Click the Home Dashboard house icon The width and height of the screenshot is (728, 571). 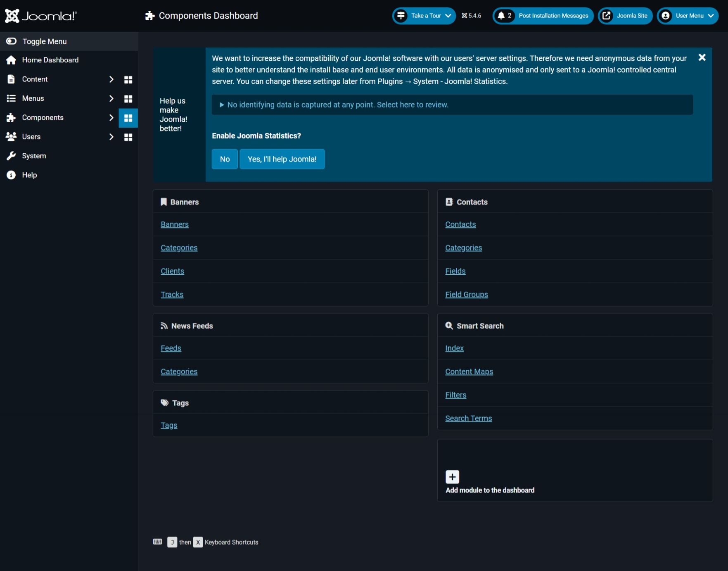click(11, 60)
